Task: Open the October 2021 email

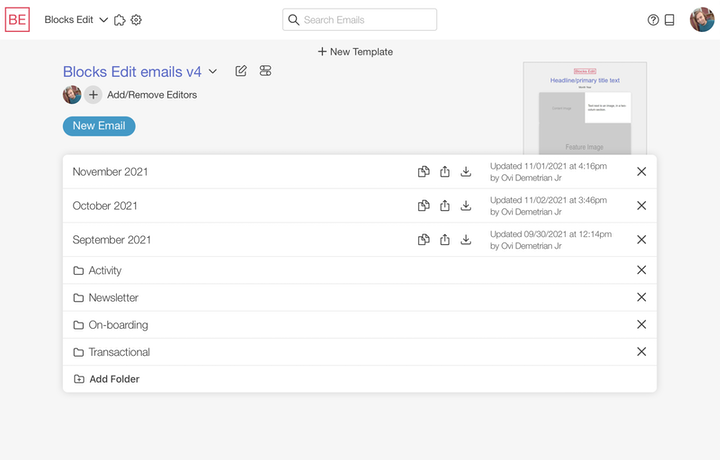Action: (105, 206)
